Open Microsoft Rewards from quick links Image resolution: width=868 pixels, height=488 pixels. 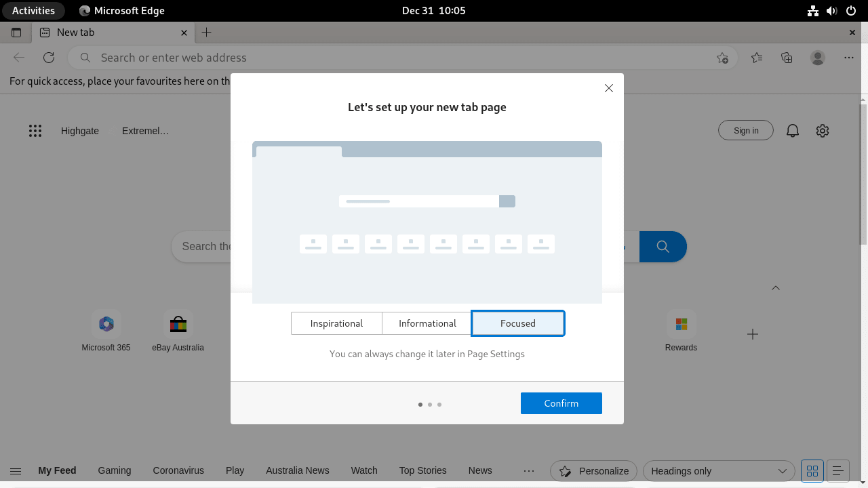tap(681, 324)
